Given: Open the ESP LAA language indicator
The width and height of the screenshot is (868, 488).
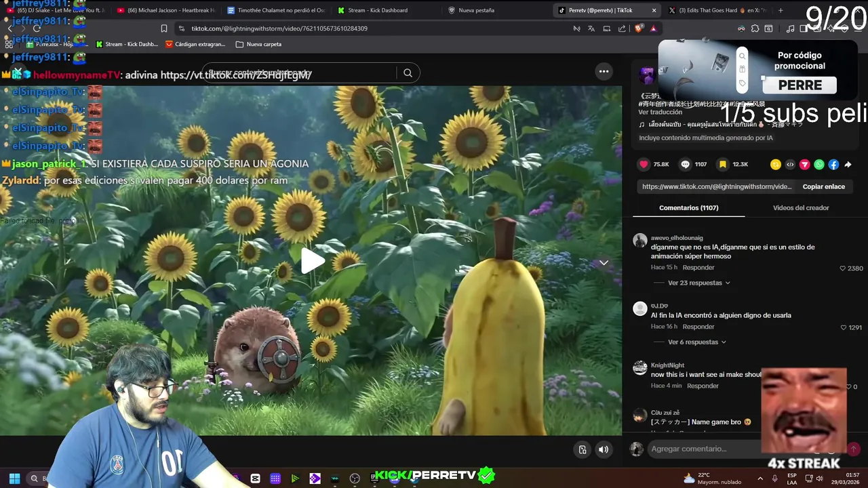Looking at the screenshot, I should (x=792, y=479).
